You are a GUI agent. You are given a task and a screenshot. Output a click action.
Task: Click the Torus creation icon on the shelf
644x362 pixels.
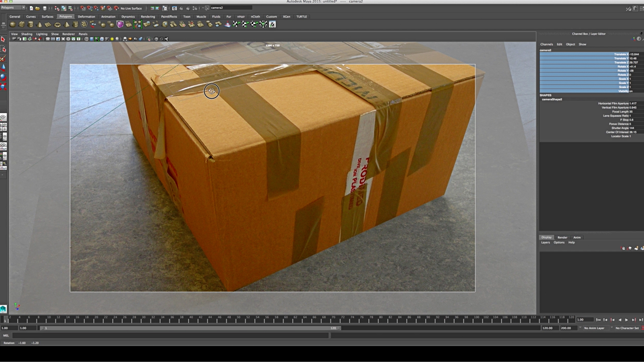tap(57, 24)
